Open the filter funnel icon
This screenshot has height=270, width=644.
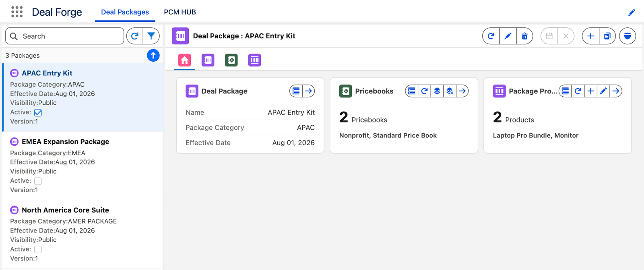point(151,36)
